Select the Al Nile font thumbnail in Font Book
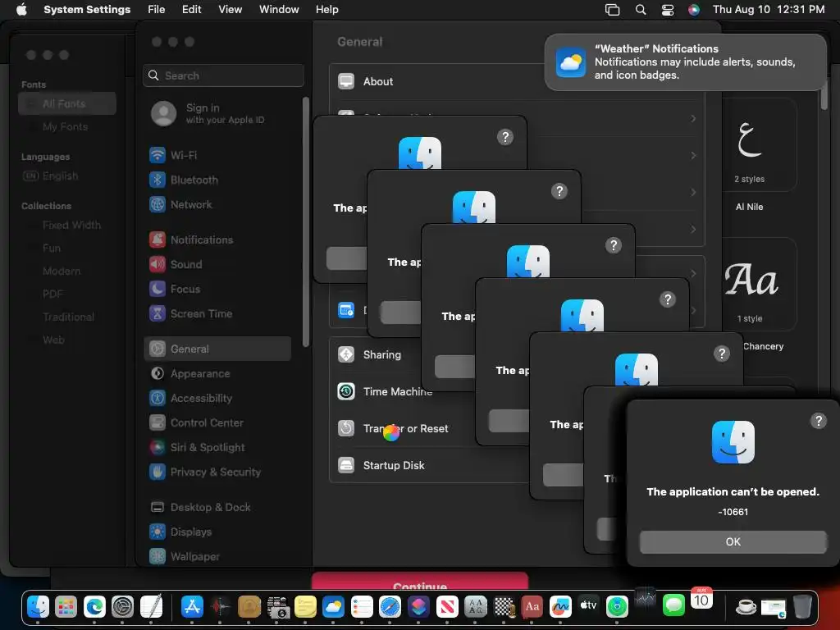Image resolution: width=840 pixels, height=630 pixels. [x=759, y=144]
